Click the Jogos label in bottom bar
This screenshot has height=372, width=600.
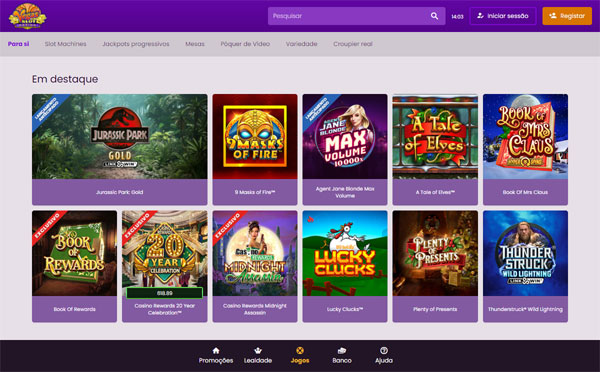[300, 361]
